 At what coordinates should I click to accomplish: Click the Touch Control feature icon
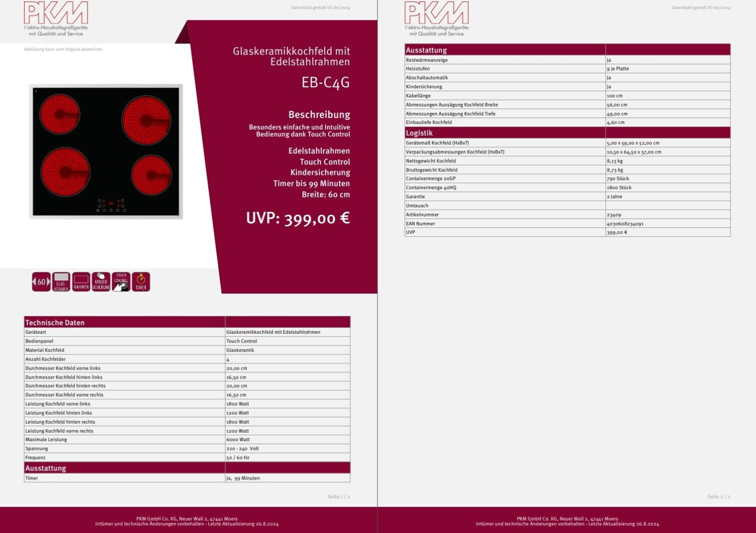(x=121, y=282)
